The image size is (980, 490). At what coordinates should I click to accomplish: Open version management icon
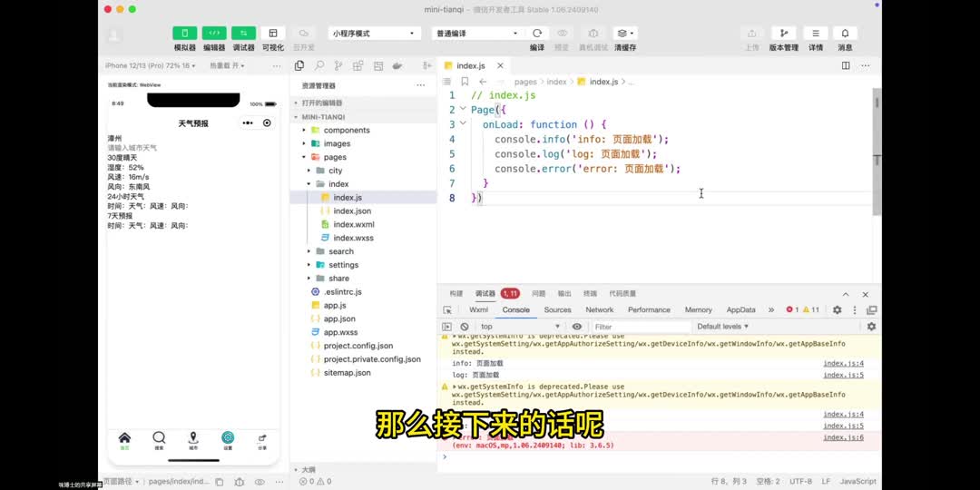click(x=783, y=34)
